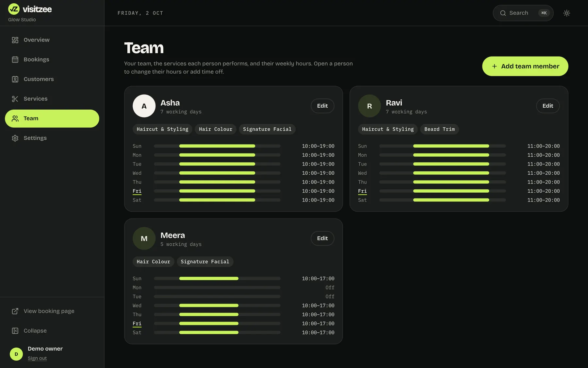Go to Bookings in the sidebar
This screenshot has width=588, height=368.
52,60
